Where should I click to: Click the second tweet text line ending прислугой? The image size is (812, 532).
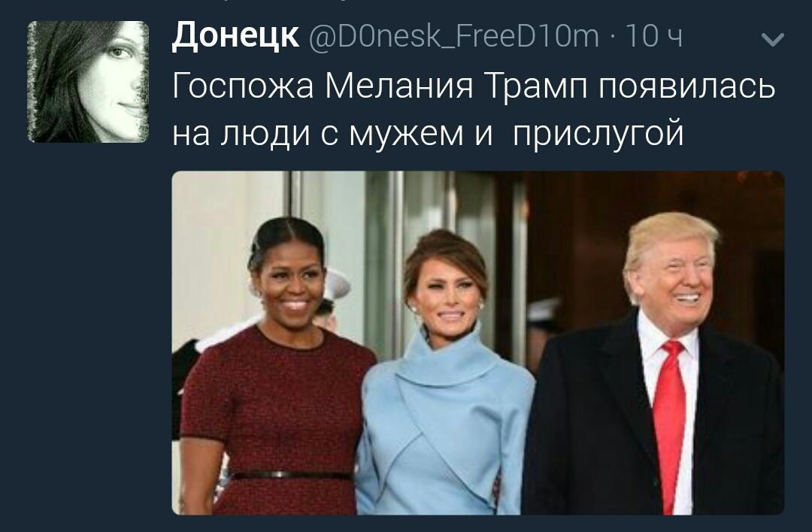tap(428, 133)
